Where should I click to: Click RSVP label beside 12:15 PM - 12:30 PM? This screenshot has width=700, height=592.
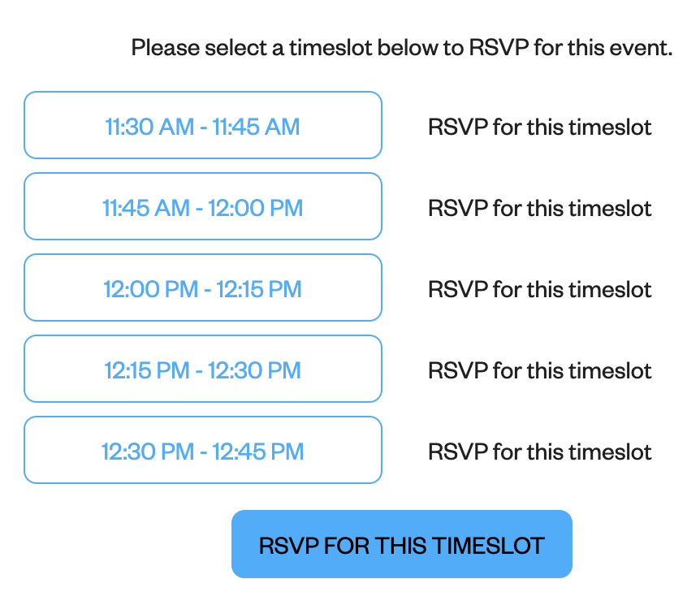(x=540, y=370)
